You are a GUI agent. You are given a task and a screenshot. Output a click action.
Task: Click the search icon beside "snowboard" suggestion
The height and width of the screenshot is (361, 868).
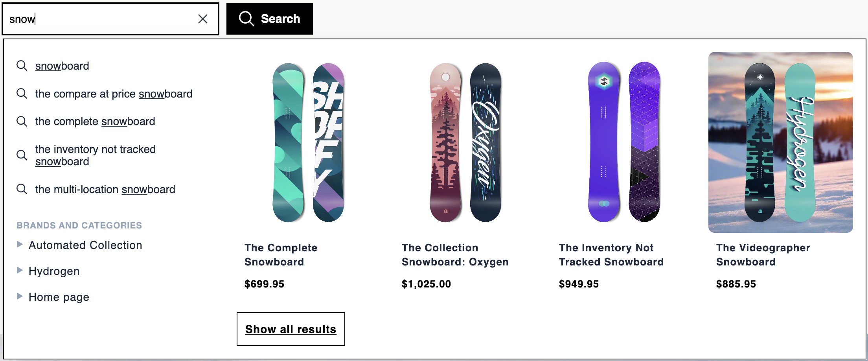pos(22,66)
